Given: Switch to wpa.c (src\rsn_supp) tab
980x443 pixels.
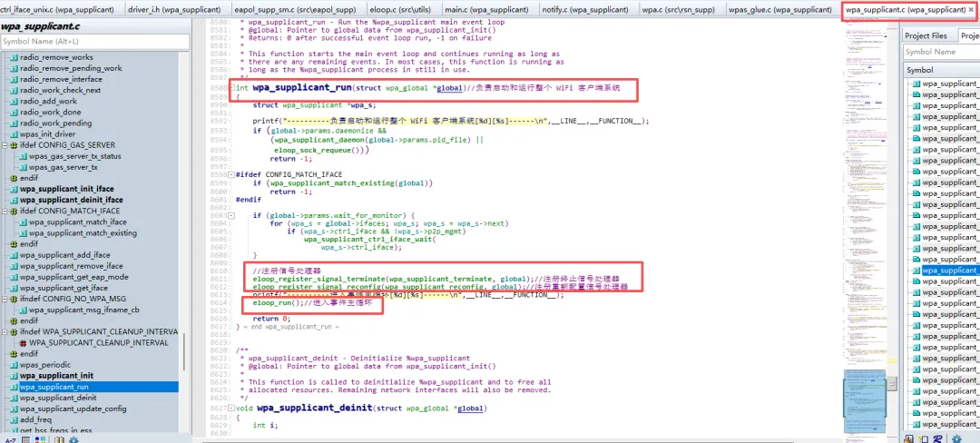Looking at the screenshot, I should tap(680, 9).
